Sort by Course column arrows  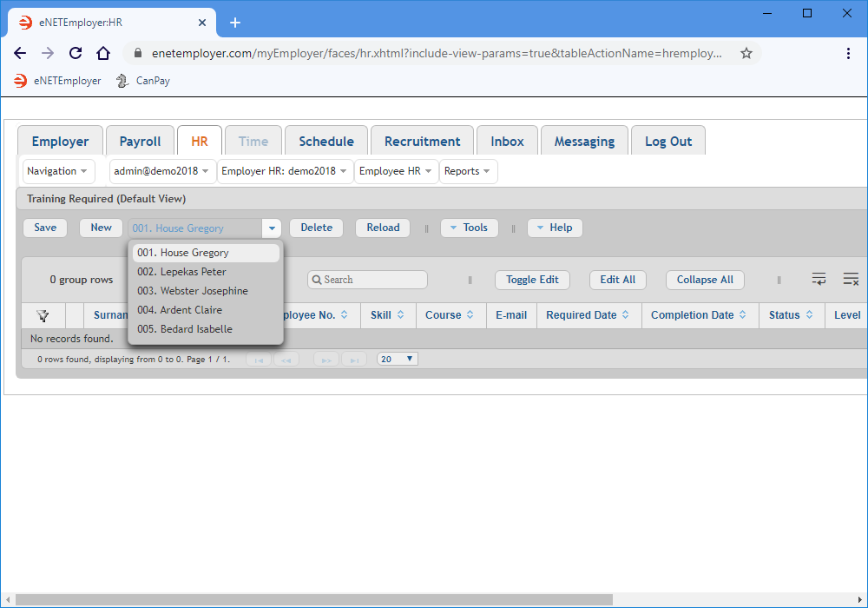tap(470, 314)
